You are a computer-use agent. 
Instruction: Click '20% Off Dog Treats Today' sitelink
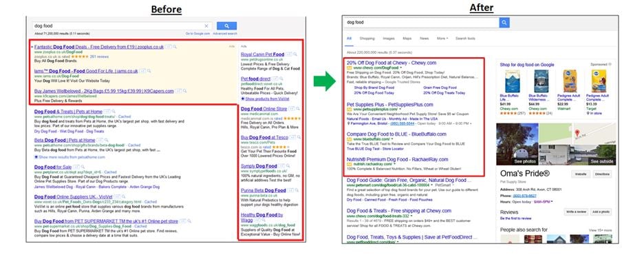click(x=444, y=93)
